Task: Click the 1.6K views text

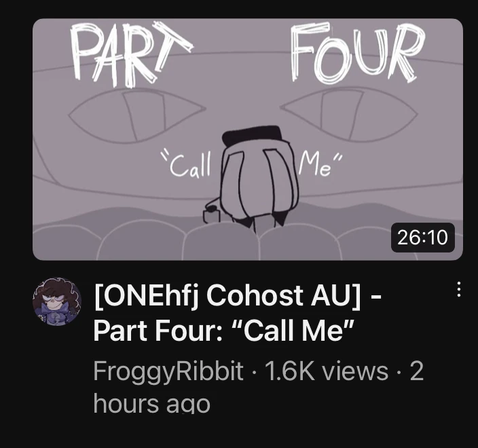Action: pos(327,371)
